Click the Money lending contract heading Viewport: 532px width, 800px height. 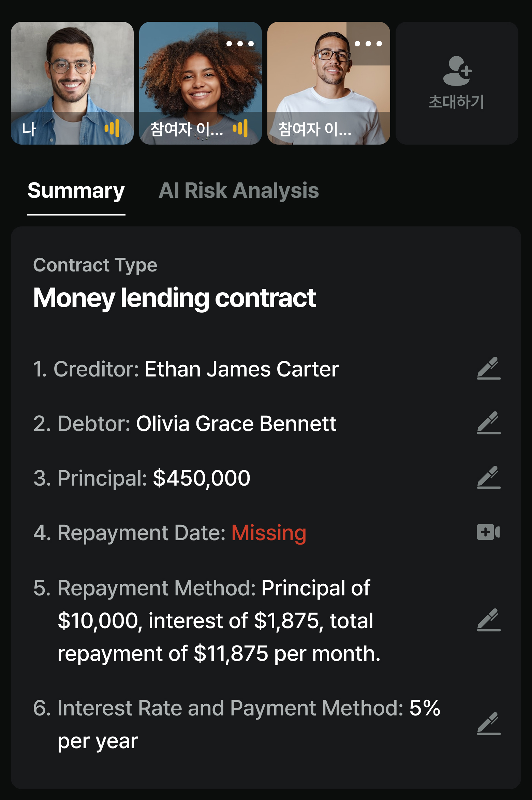(175, 298)
